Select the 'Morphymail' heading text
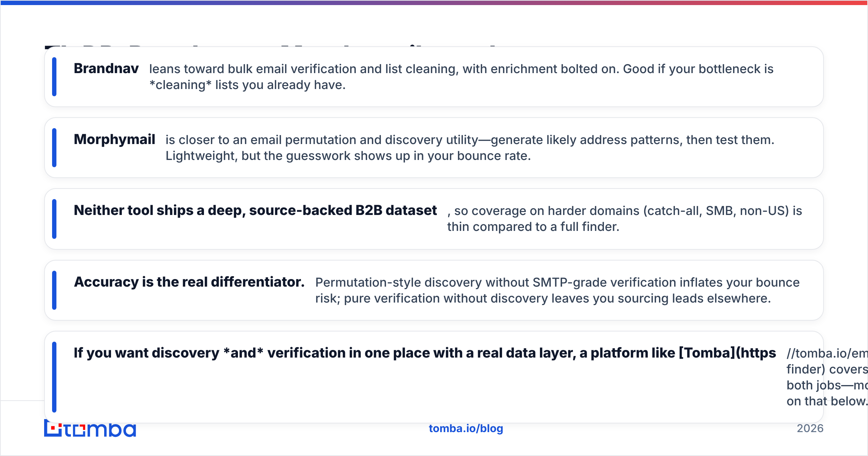Viewport: 868px width, 456px height. pyautogui.click(x=114, y=139)
